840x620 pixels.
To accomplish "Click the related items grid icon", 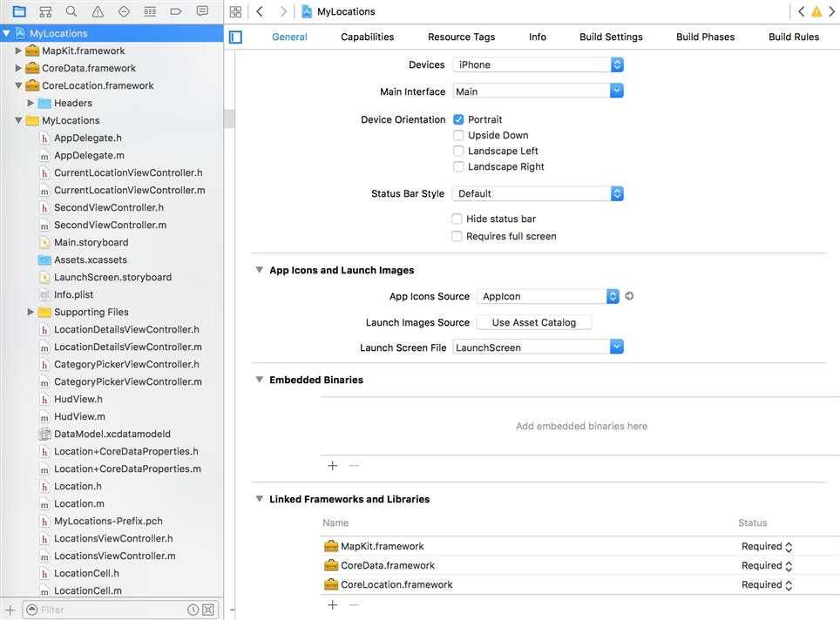I will click(235, 12).
